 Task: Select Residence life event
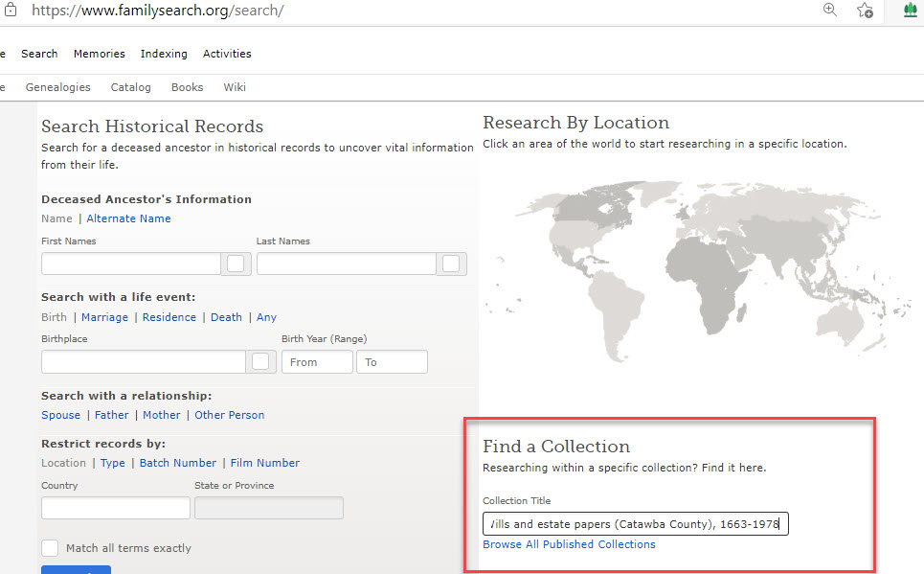[x=169, y=317]
